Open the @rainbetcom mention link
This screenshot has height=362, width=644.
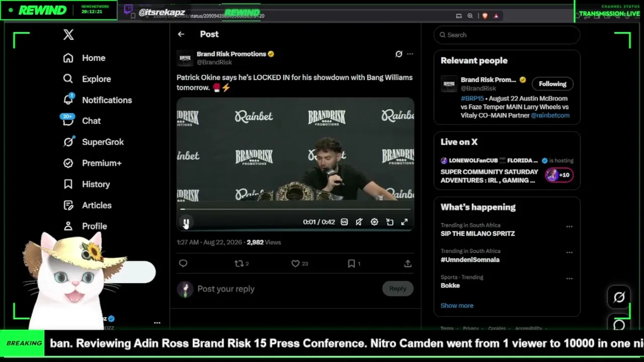pyautogui.click(x=550, y=115)
